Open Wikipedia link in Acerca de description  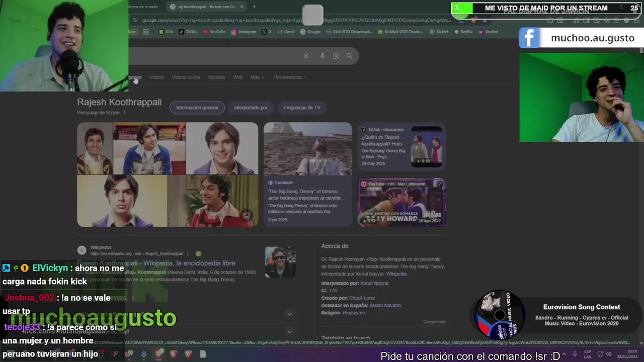(x=396, y=274)
